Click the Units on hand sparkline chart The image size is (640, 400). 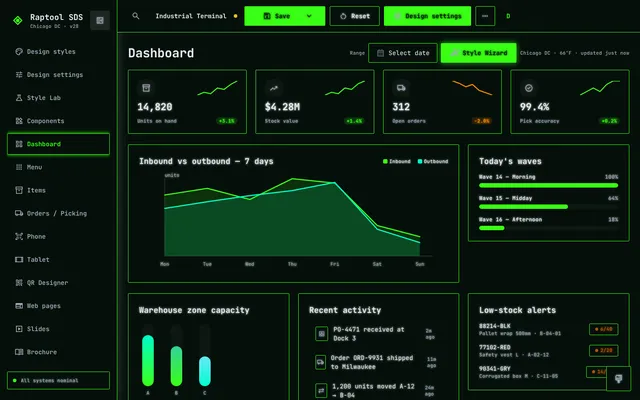217,88
